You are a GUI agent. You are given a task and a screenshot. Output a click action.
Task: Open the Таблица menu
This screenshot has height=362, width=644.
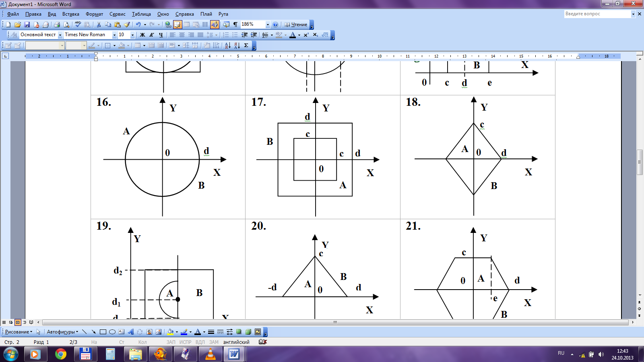tap(141, 14)
